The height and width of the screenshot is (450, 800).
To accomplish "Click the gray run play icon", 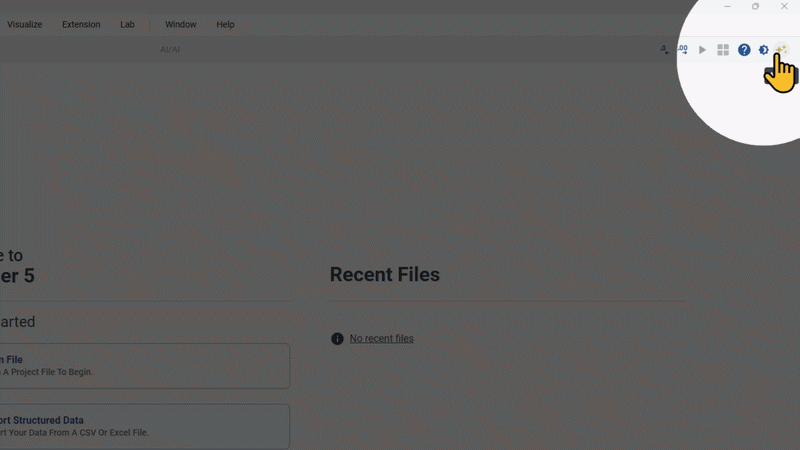I will 703,49.
